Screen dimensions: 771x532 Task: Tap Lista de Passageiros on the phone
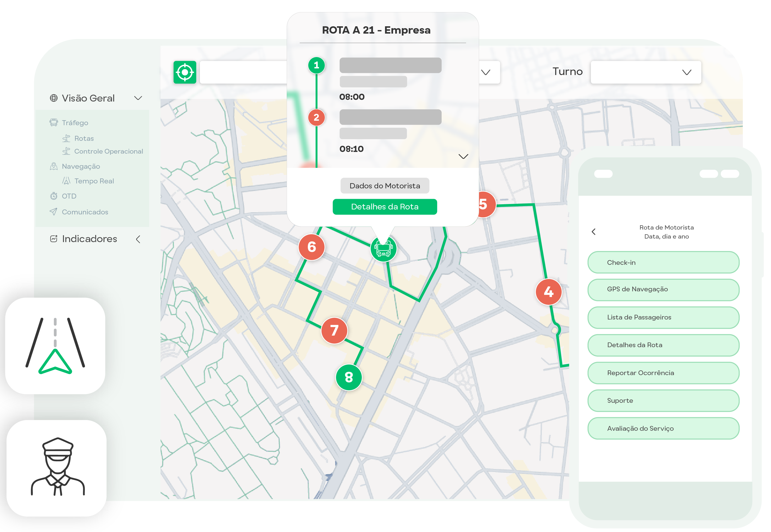(x=663, y=317)
